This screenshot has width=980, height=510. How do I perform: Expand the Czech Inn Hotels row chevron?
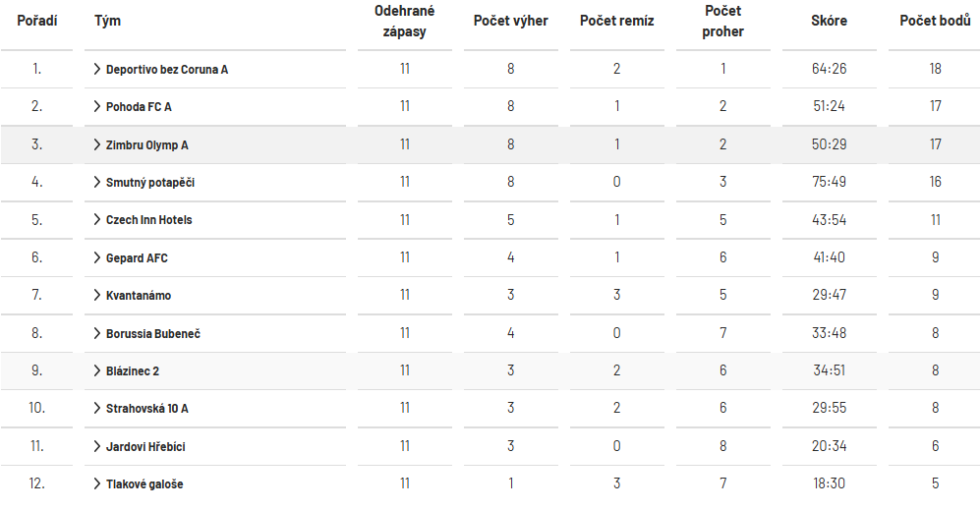[x=97, y=219]
